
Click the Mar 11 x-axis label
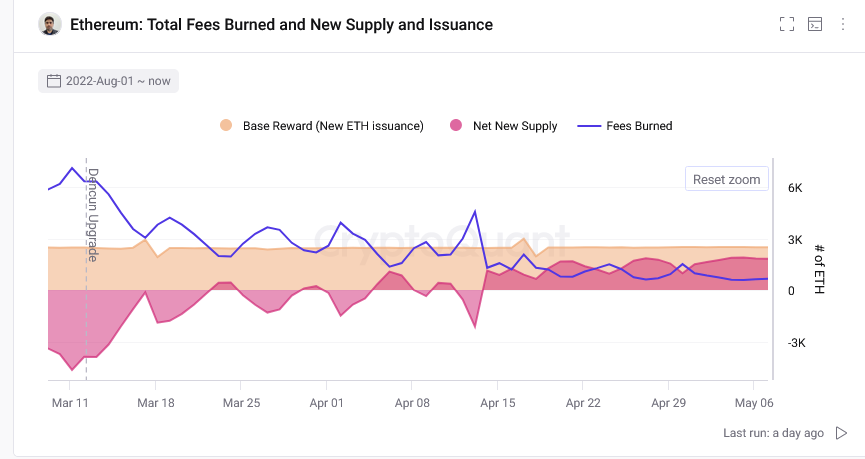tap(70, 403)
